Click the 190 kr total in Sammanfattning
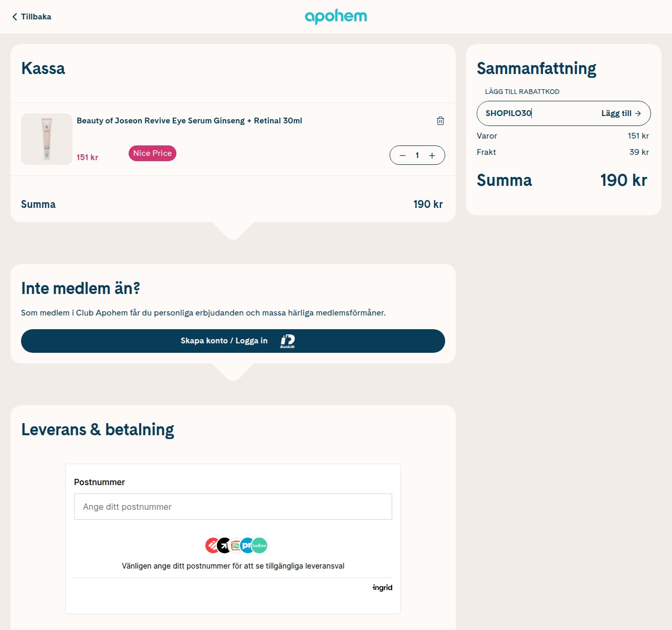This screenshot has height=630, width=672. tap(624, 181)
